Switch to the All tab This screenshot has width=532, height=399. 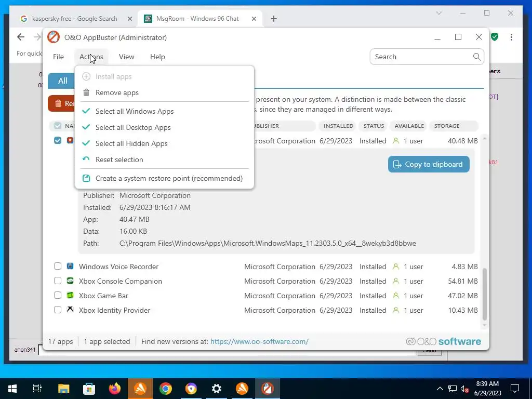pos(62,81)
